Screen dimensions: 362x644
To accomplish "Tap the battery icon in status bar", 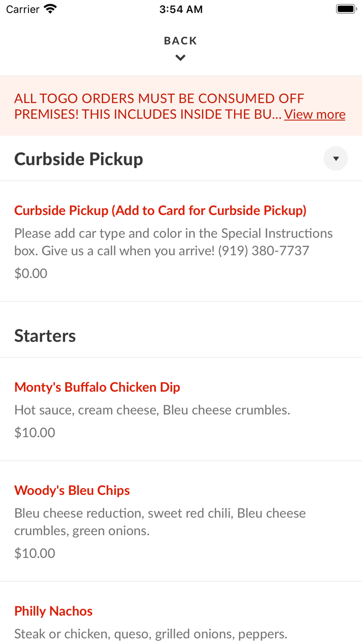I will (344, 9).
